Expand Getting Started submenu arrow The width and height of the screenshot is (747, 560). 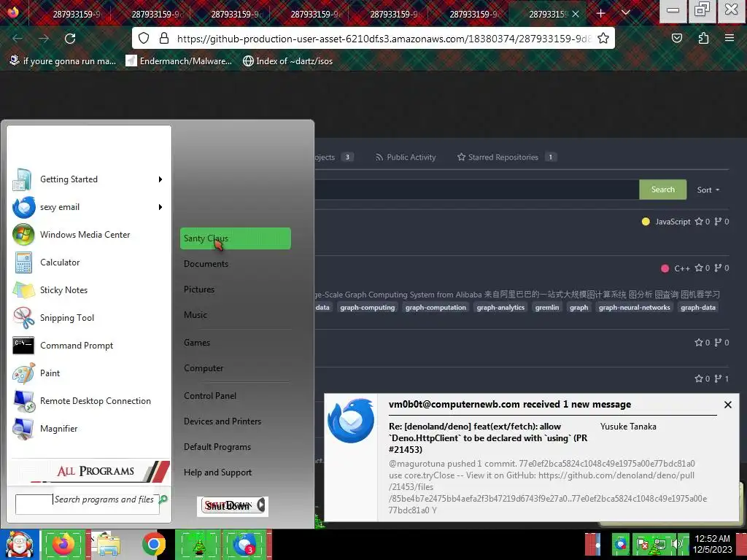160,179
